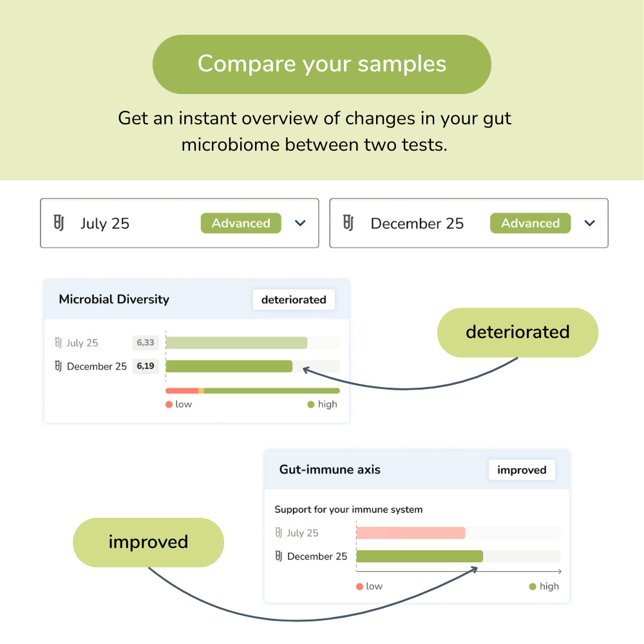
Task: Click deteriorated badge in Microbial Diversity card
Action: coord(294,299)
